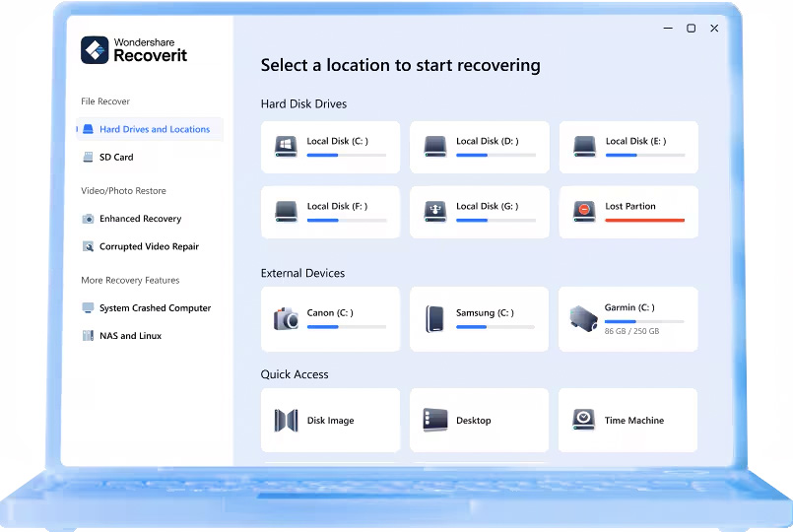Click the Local Disk (D:) usage bar
This screenshot has height=532, width=793.
(x=496, y=156)
